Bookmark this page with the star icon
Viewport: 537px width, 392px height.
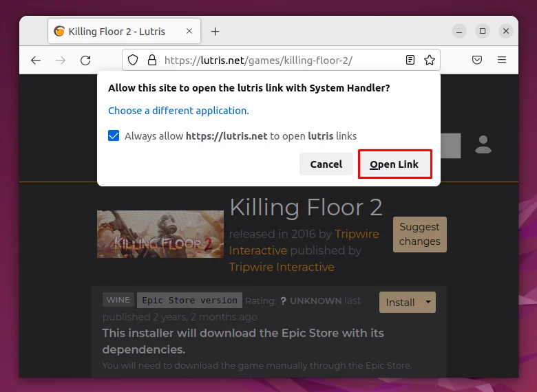coord(430,60)
